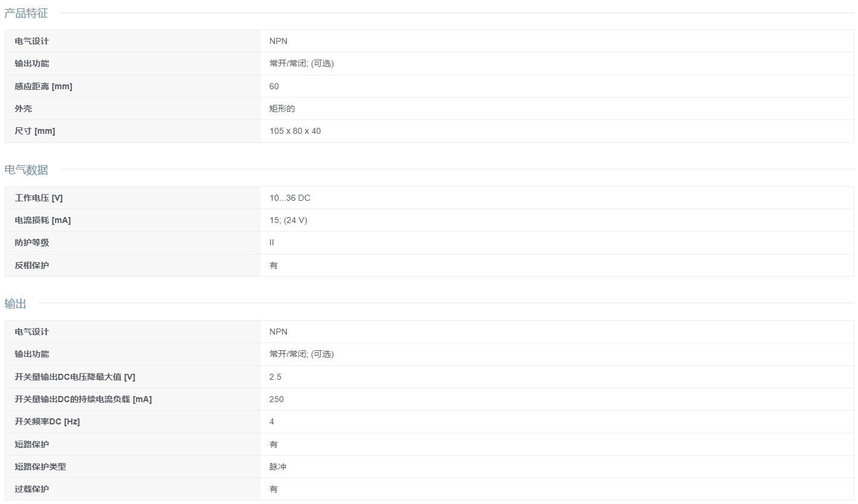The width and height of the screenshot is (858, 504).
Task: Click the 开关量输出DC电压降最大值 [V] label
Action: click(75, 377)
